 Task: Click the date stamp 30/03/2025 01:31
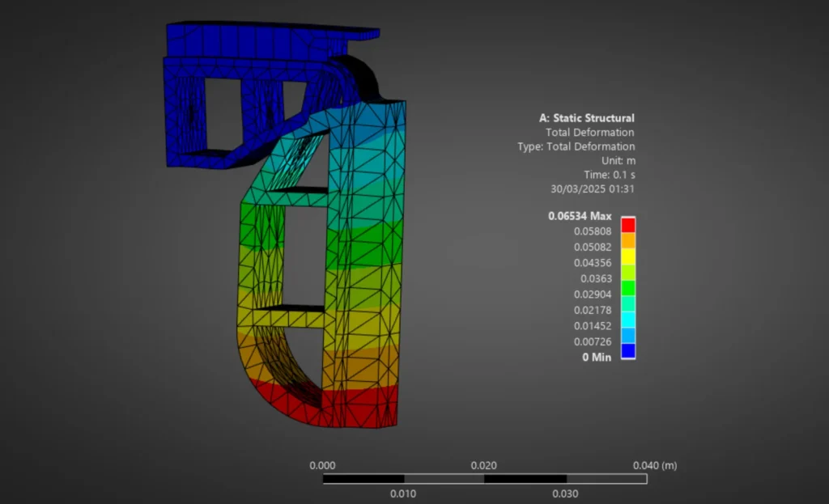click(592, 188)
